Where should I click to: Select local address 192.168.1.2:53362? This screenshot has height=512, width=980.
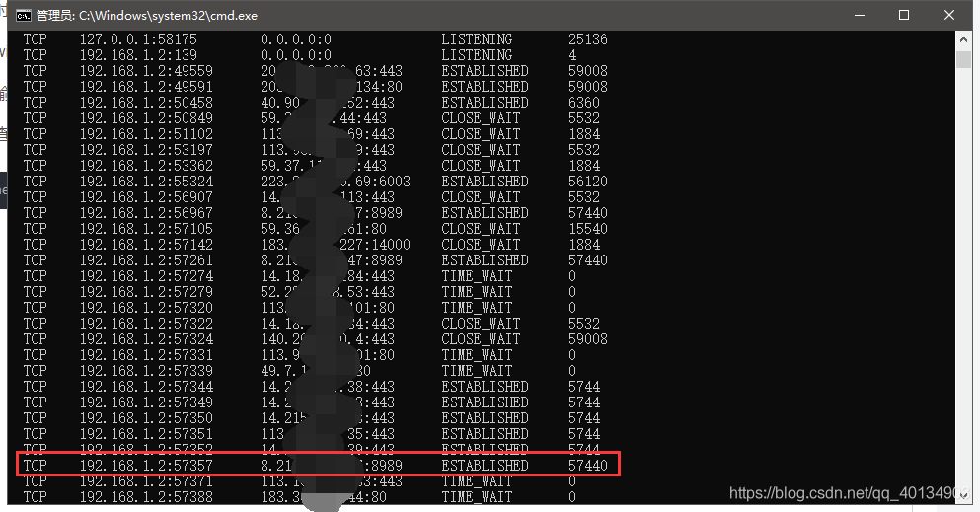pos(146,166)
